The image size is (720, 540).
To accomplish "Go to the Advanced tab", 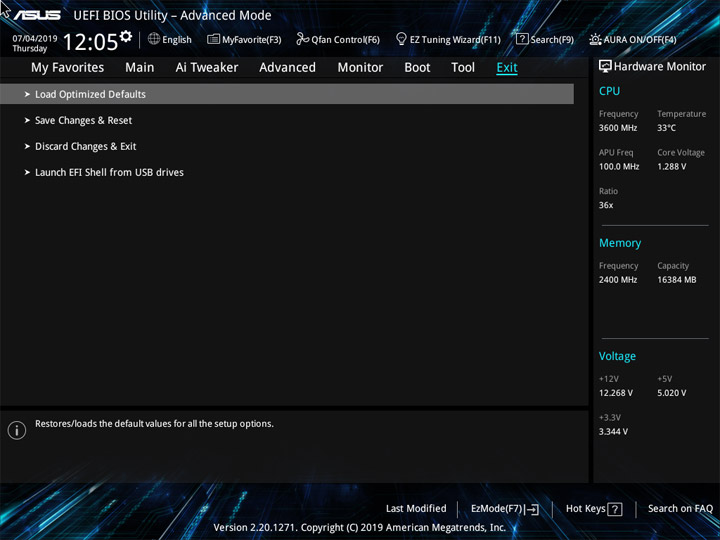I will [x=287, y=68].
